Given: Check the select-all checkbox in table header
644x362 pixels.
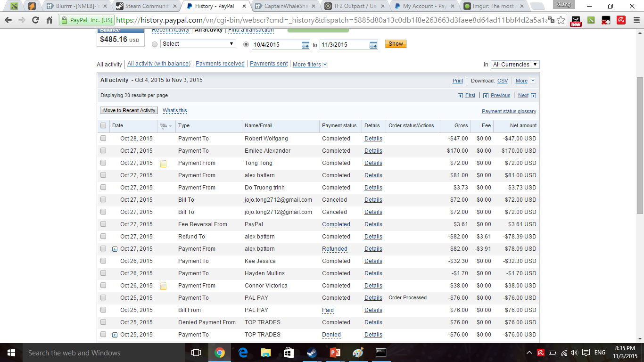Looking at the screenshot, I should 103,125.
